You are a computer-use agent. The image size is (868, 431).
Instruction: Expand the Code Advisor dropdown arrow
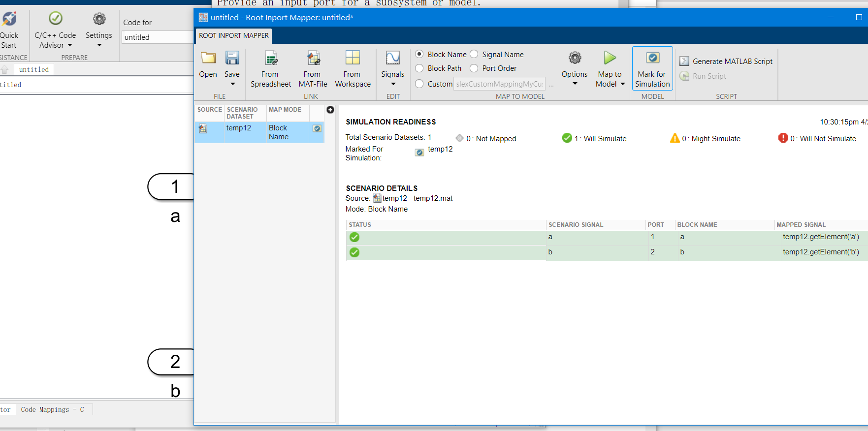(x=70, y=45)
